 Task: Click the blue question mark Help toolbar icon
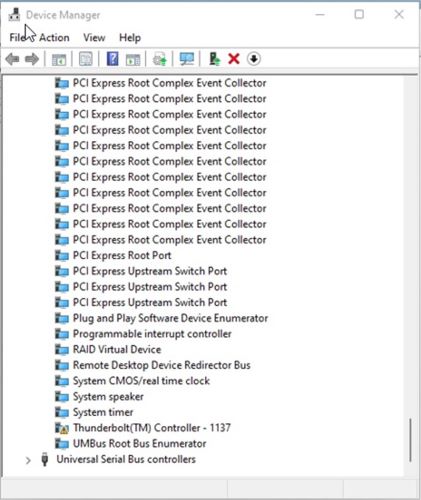113,59
